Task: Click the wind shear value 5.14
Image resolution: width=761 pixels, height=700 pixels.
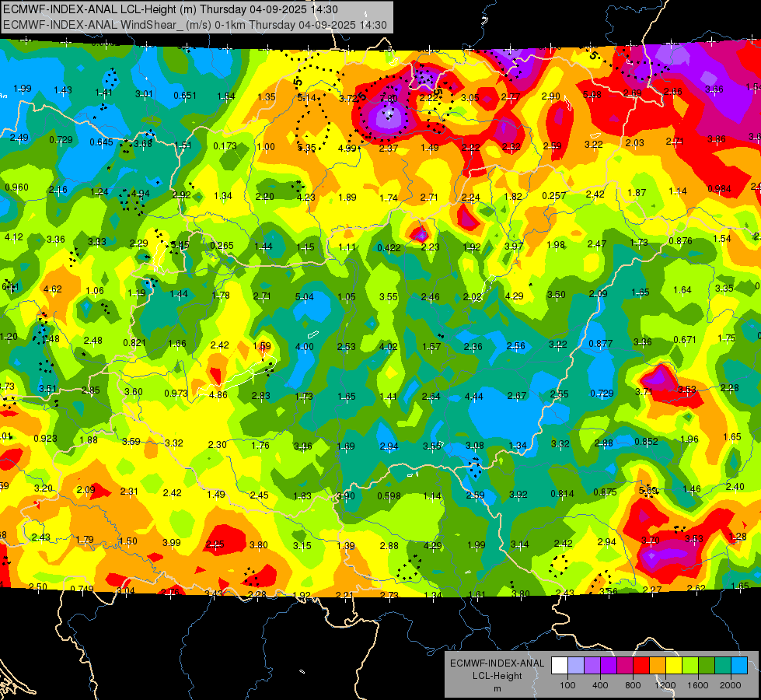Action: tap(306, 98)
